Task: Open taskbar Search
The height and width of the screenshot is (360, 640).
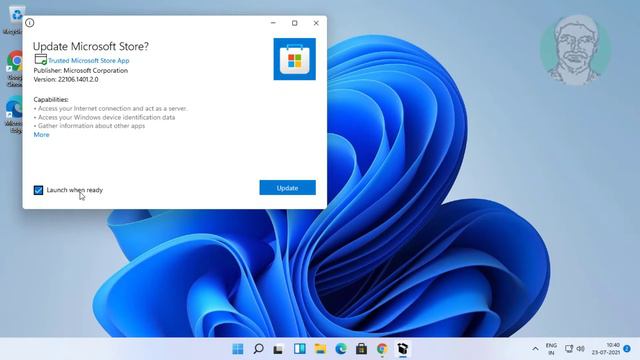Action: click(x=258, y=349)
